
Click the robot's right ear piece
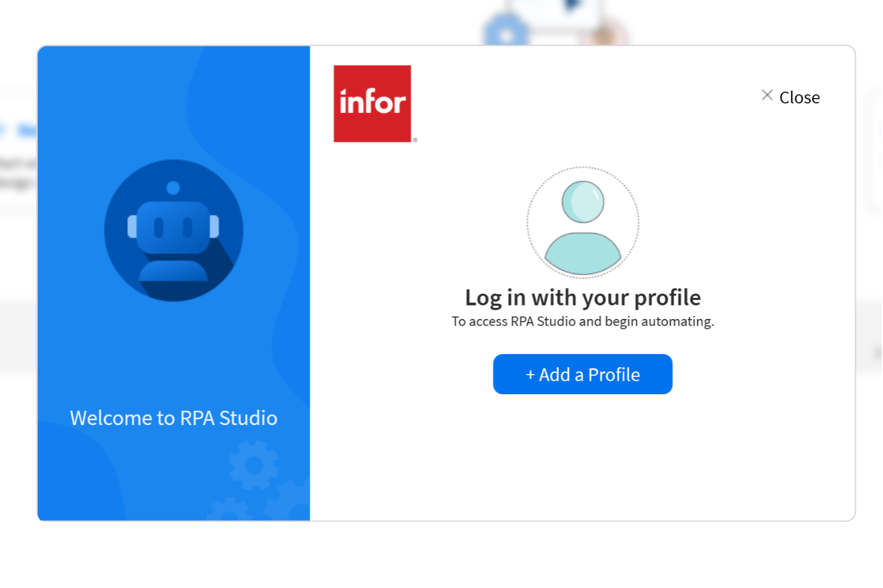point(214,226)
